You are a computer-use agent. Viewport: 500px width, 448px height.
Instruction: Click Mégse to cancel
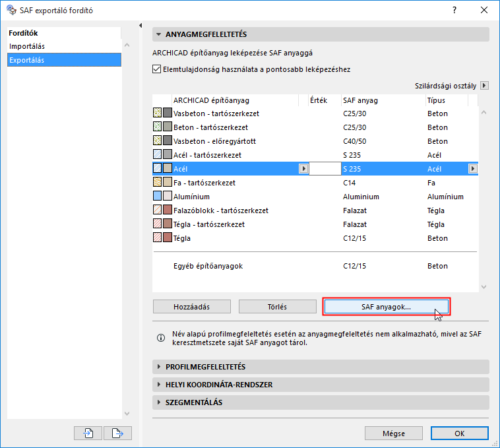pos(394,433)
